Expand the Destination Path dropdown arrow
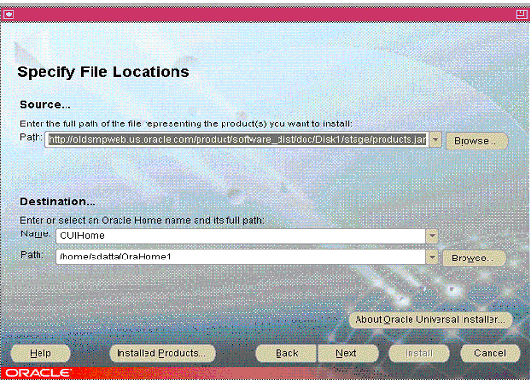 [x=432, y=258]
